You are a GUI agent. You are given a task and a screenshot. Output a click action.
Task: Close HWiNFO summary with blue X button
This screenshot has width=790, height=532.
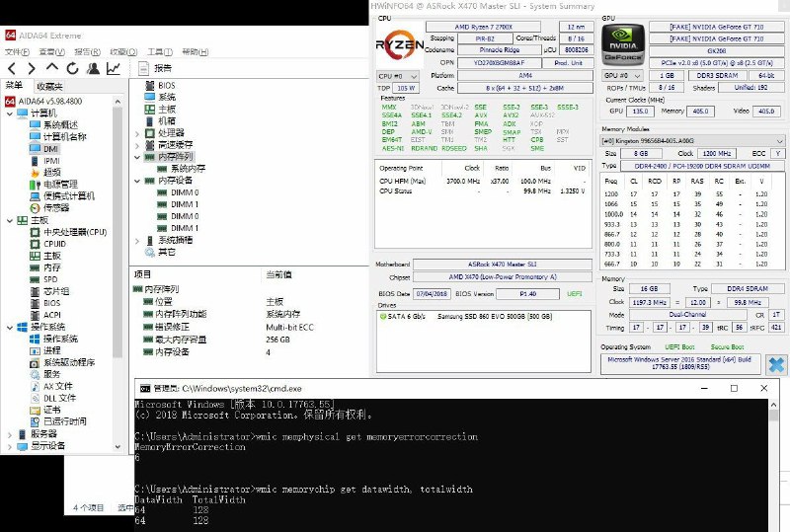[776, 365]
